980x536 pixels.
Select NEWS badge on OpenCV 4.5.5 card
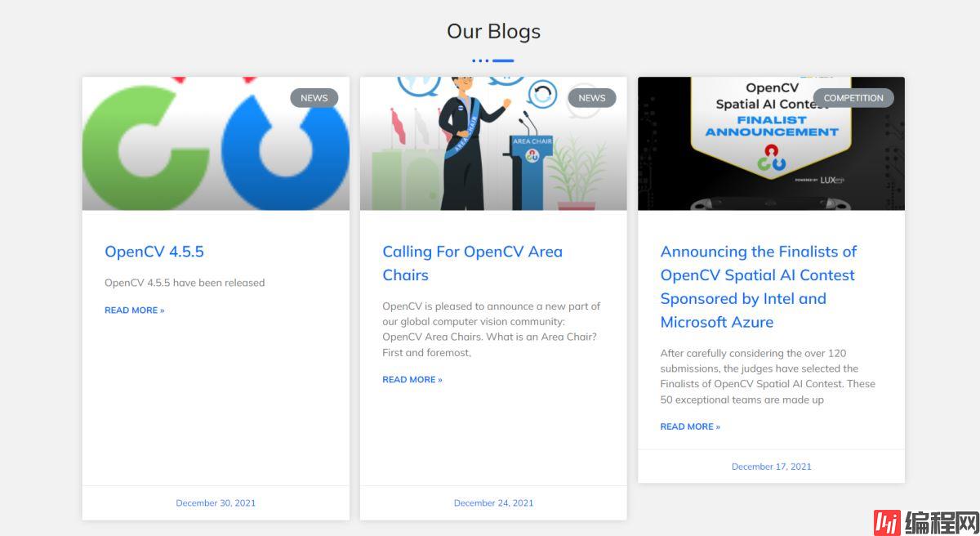tap(314, 98)
